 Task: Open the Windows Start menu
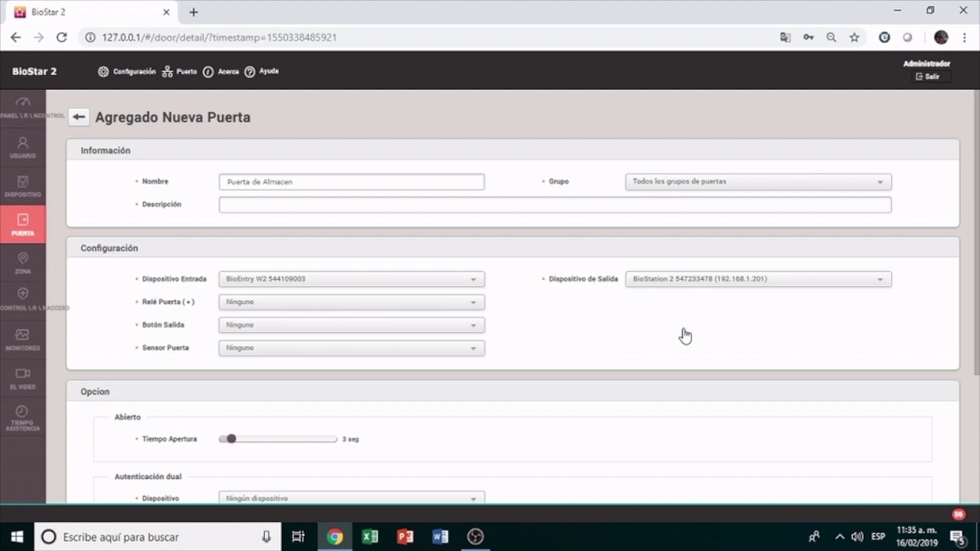click(x=17, y=536)
